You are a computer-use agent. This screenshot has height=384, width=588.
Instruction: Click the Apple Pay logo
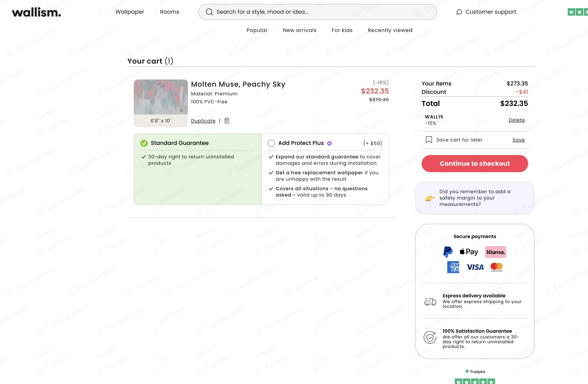(469, 252)
